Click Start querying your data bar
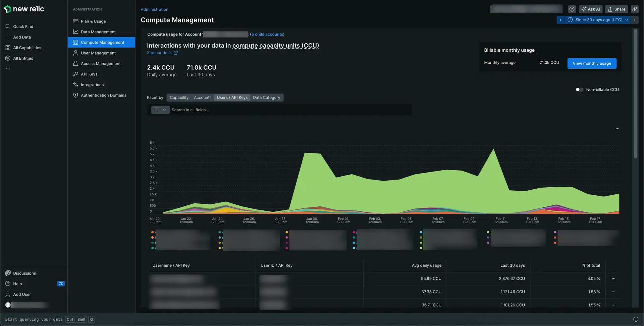This screenshot has height=326, width=644. (x=34, y=319)
